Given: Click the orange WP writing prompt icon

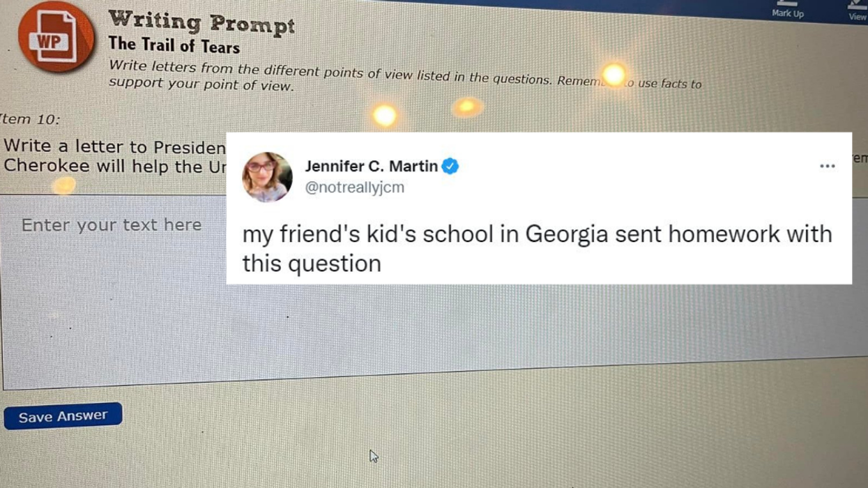Looking at the screenshot, I should [54, 37].
